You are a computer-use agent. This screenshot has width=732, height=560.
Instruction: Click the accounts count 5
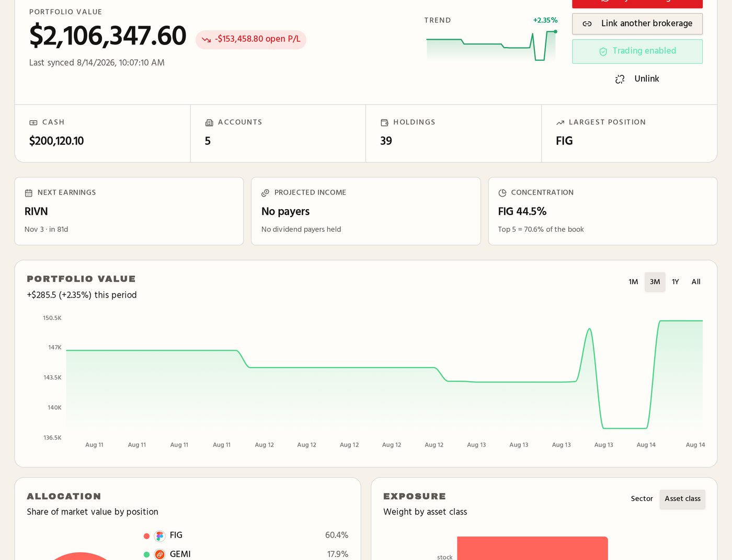208,141
